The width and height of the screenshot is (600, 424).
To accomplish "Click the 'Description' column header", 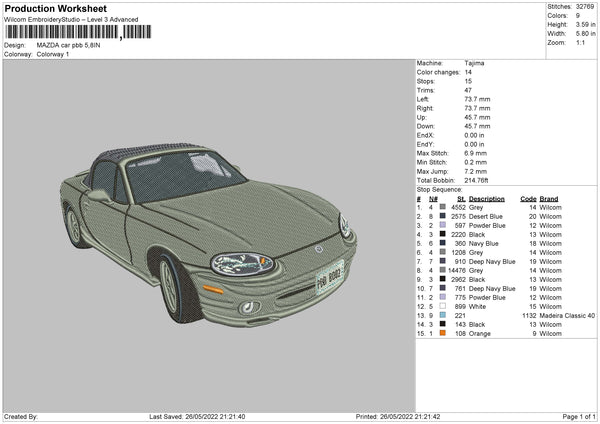I will pos(487,199).
